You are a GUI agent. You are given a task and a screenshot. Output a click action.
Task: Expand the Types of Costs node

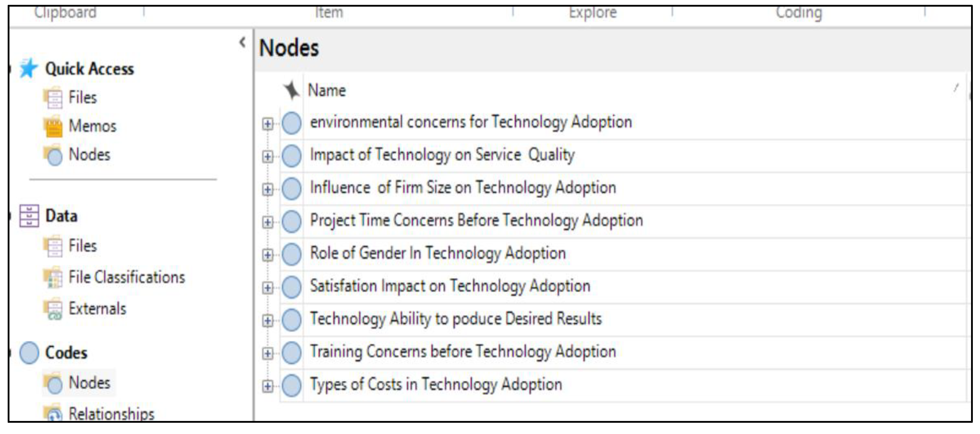pos(268,386)
